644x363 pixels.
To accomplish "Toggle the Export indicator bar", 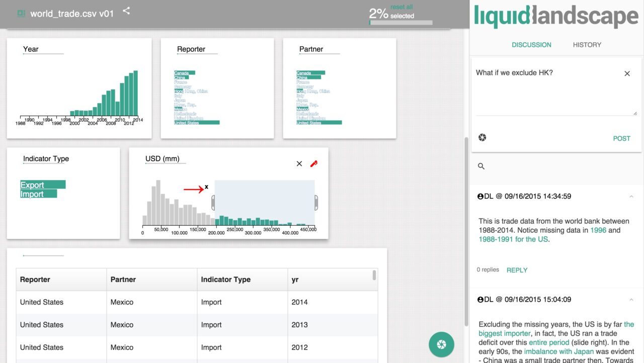I will (43, 185).
